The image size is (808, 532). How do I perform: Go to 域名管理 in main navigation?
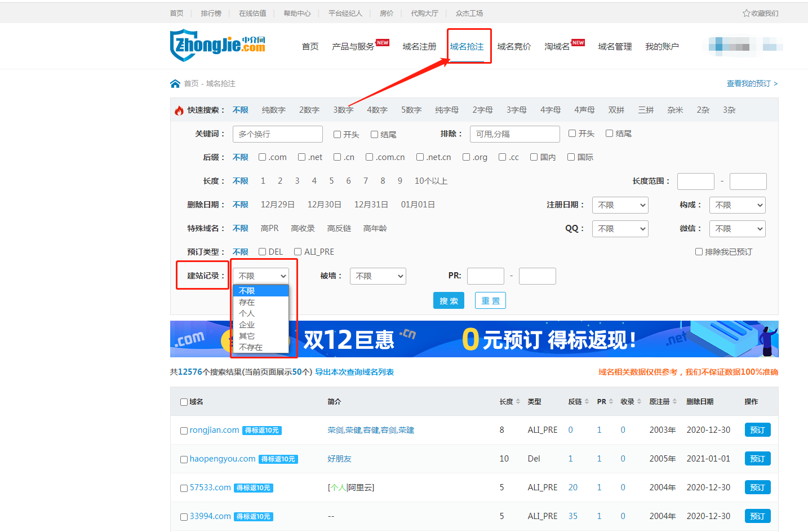point(615,46)
